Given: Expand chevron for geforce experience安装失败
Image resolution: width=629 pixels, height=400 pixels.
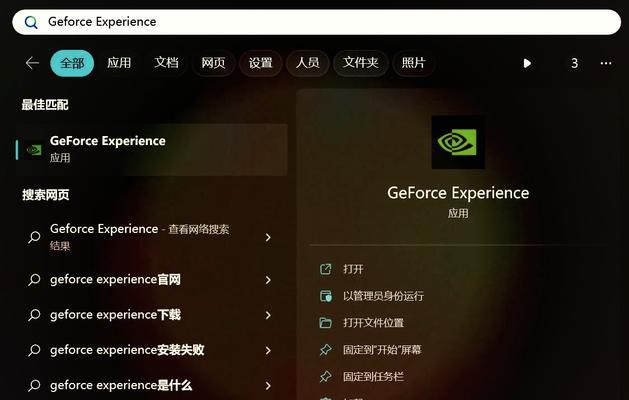Looking at the screenshot, I should pos(268,351).
